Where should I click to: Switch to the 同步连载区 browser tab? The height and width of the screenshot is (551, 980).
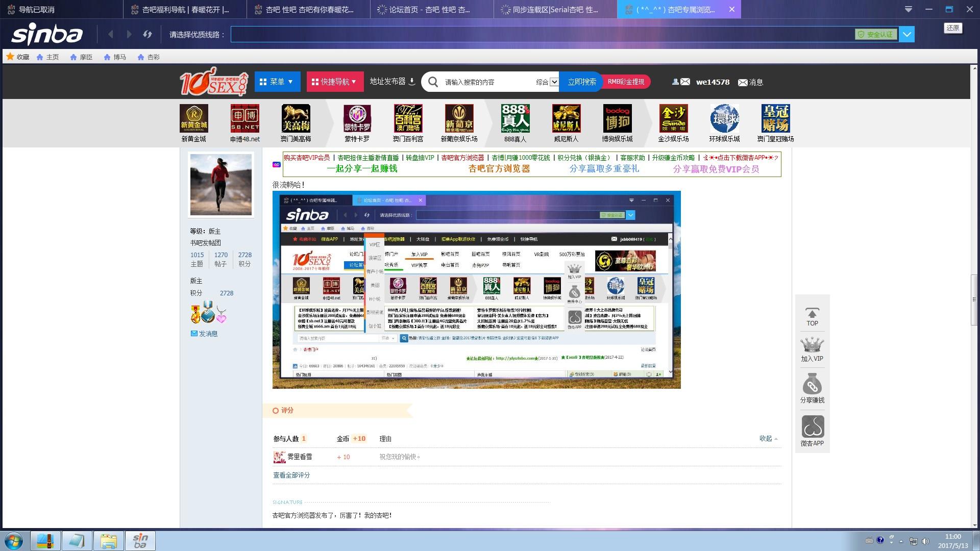[x=555, y=9]
